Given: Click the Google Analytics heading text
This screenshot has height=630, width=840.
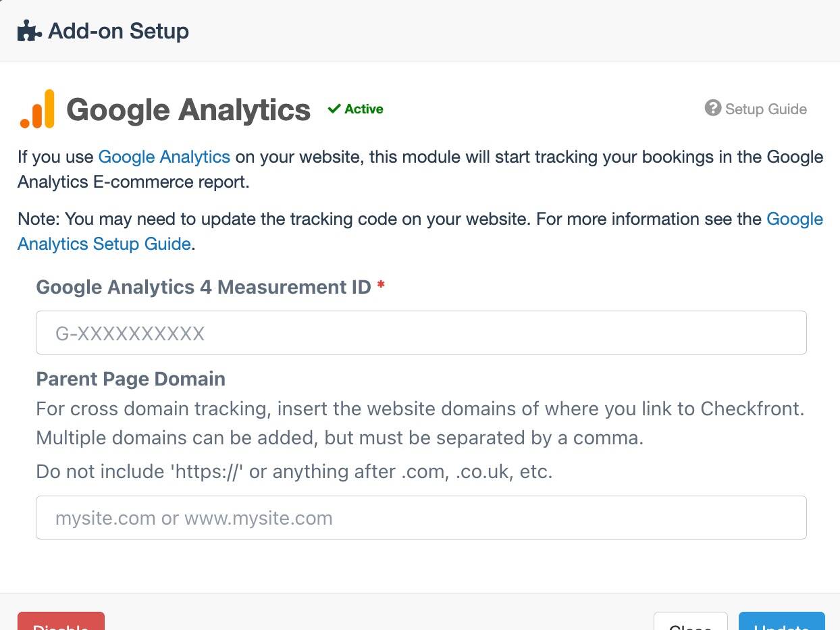Looking at the screenshot, I should [188, 109].
